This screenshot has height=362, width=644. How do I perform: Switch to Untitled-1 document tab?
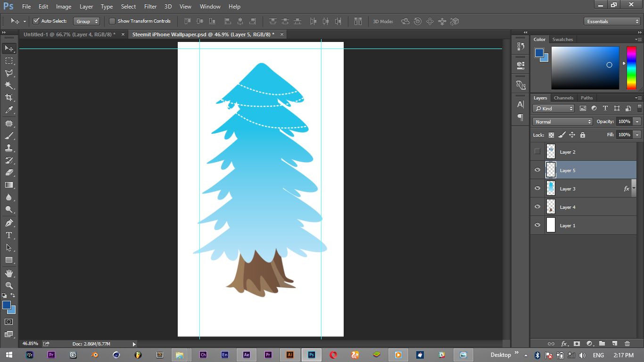pos(69,34)
